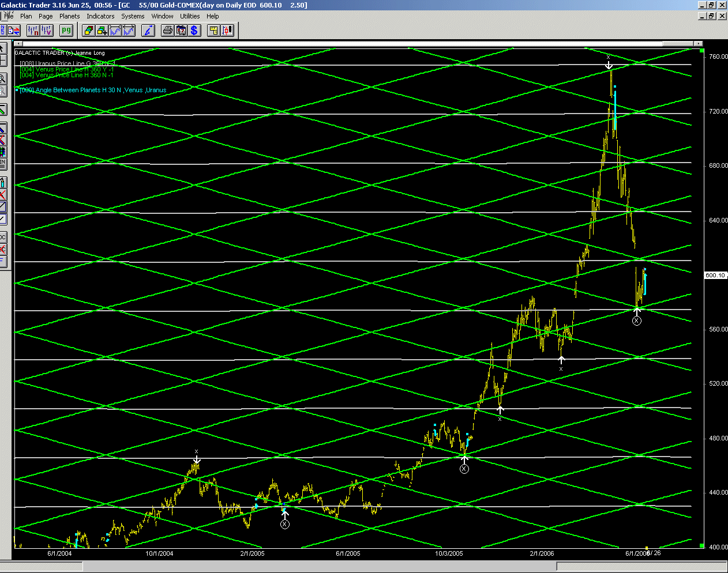Click the expand chart arrows icon
Image resolution: width=728 pixels, height=573 pixels.
click(x=129, y=30)
